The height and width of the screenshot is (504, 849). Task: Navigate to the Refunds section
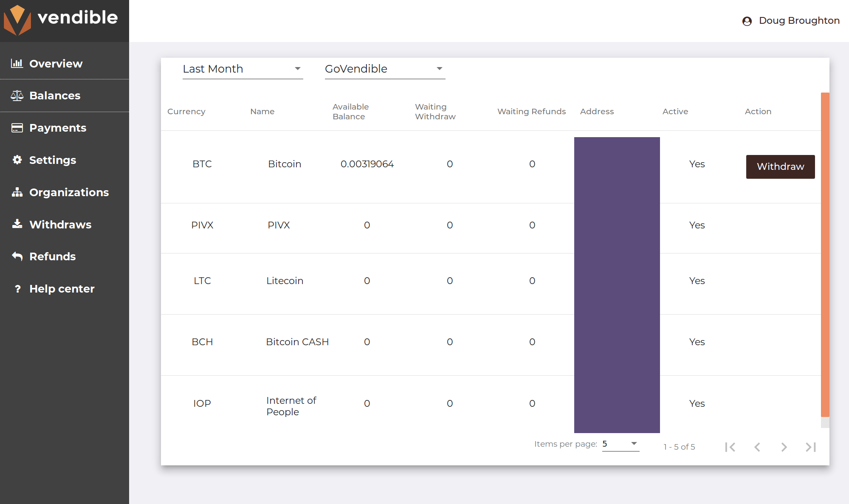click(x=52, y=256)
